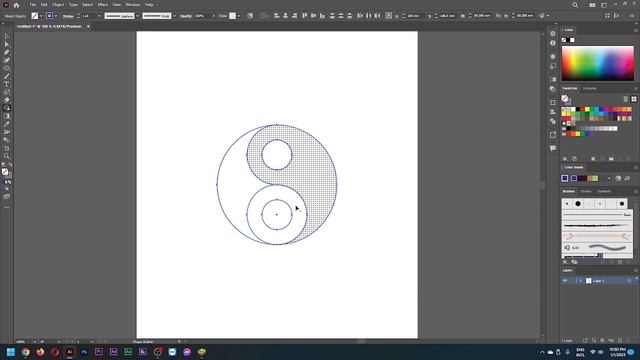Click Horizontal Align Center icon
This screenshot has height=360, width=640.
(285, 16)
